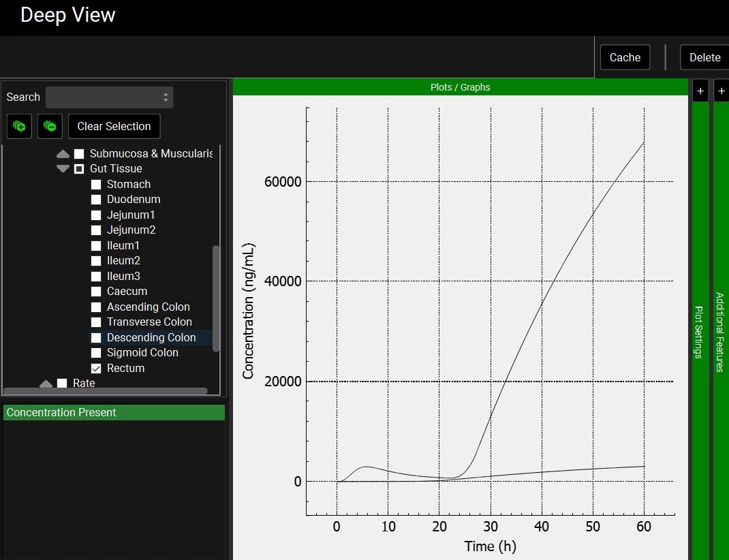
Task: Open the Additional Features side panel
Action: [721, 332]
